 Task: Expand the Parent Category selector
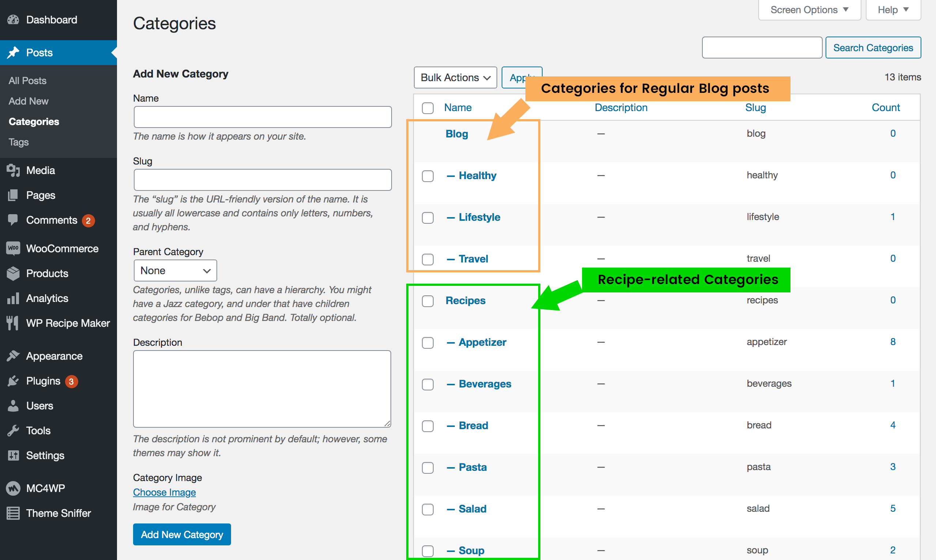coord(175,270)
